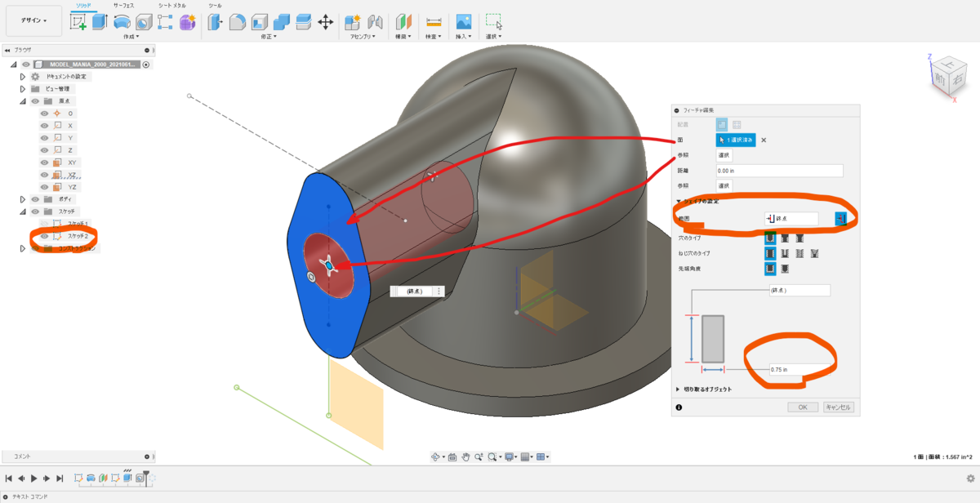Select the Offset Plane construct icon
The image size is (980, 503).
404,22
